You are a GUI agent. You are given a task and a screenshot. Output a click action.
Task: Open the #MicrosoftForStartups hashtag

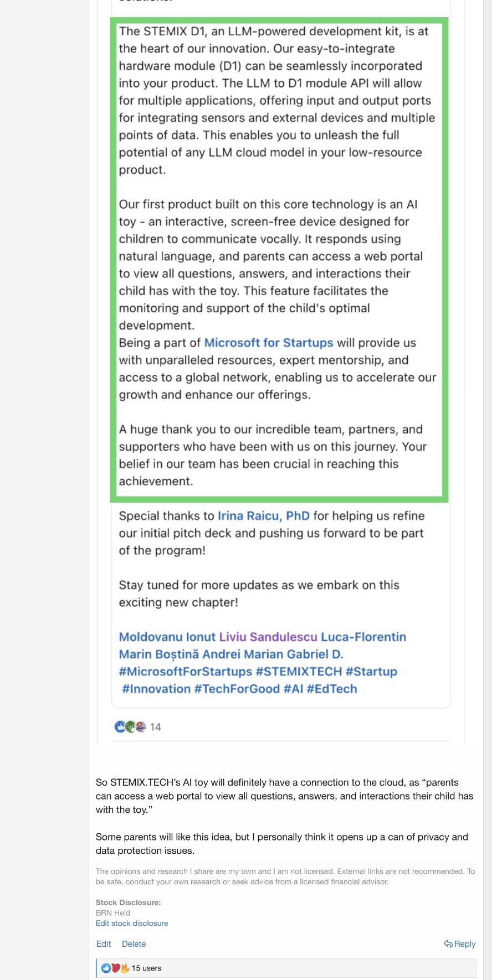(x=186, y=672)
